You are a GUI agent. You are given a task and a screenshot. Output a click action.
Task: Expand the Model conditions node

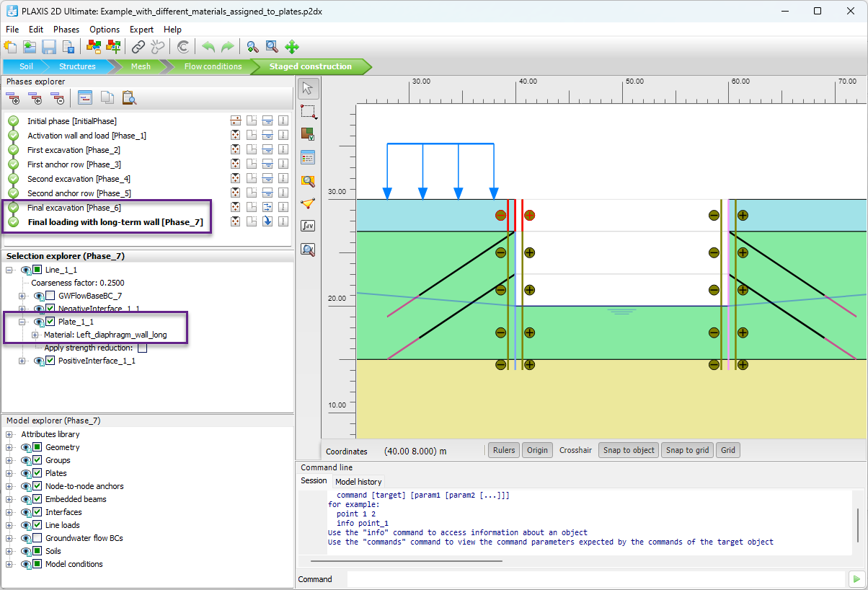coord(9,564)
